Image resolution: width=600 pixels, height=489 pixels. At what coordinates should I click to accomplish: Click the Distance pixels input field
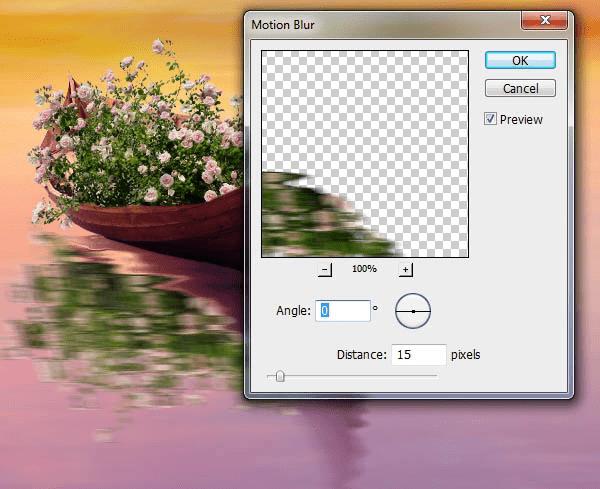point(419,355)
